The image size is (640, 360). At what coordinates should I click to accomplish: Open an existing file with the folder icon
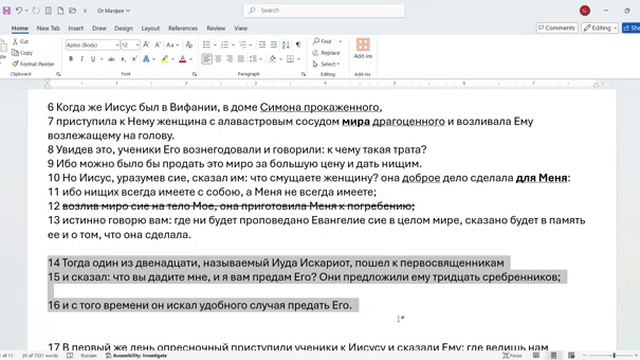pyautogui.click(x=73, y=11)
